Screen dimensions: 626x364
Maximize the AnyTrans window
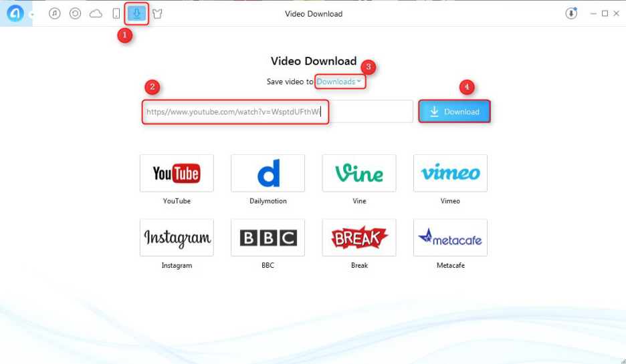[605, 13]
